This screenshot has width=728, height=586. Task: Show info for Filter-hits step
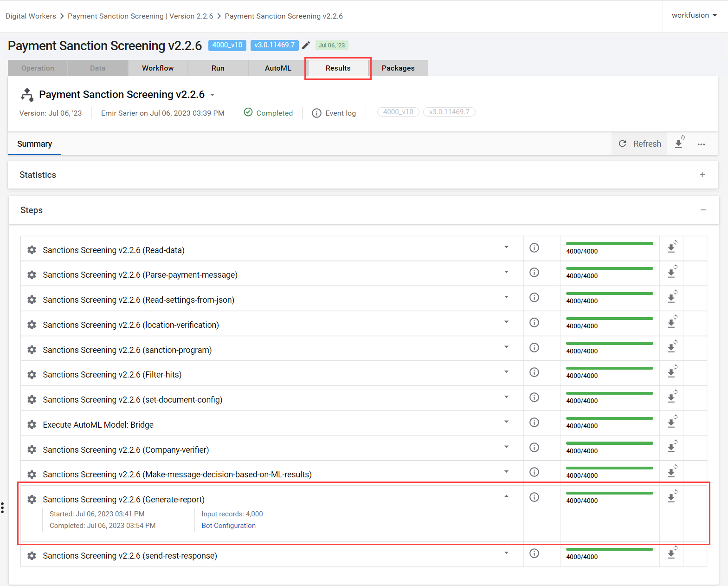(535, 372)
